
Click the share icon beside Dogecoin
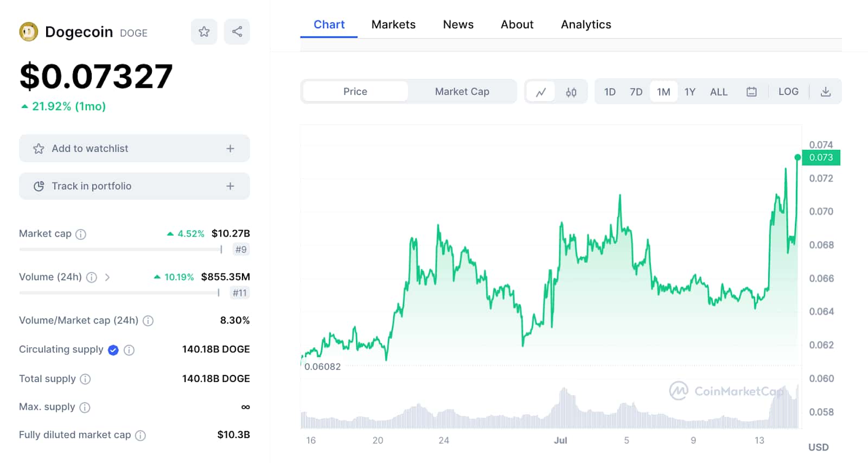[x=237, y=31]
